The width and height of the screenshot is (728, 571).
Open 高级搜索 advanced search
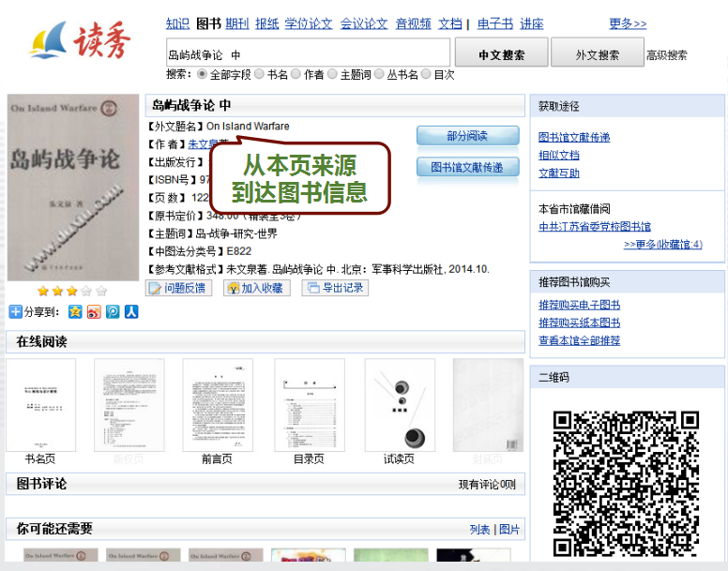(666, 55)
